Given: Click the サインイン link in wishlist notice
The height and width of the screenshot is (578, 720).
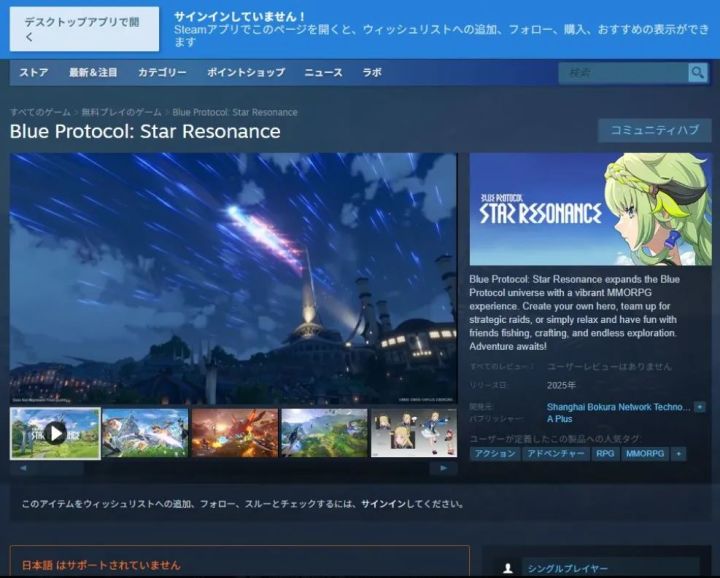Looking at the screenshot, I should 383,504.
